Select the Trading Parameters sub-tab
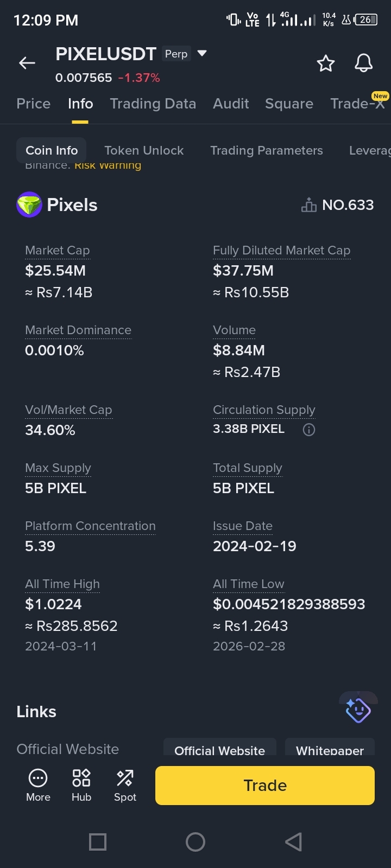Screen dimensions: 391x868 click(x=266, y=150)
